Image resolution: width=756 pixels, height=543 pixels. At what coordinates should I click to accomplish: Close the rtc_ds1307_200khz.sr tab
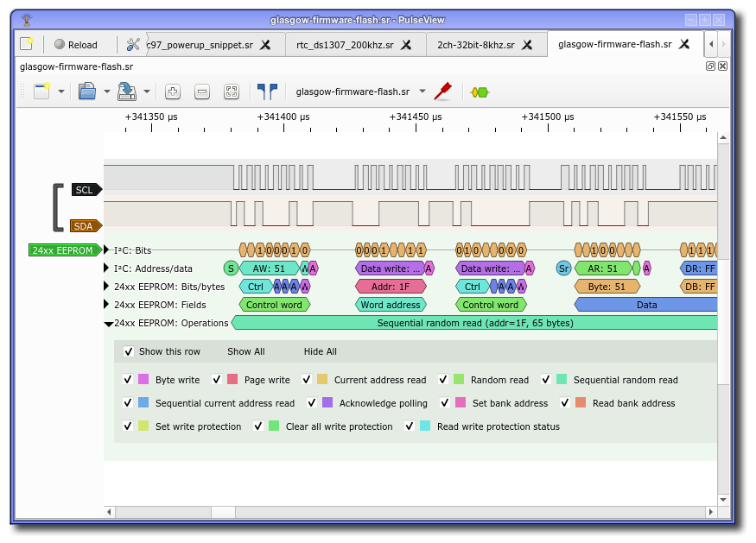[x=406, y=45]
